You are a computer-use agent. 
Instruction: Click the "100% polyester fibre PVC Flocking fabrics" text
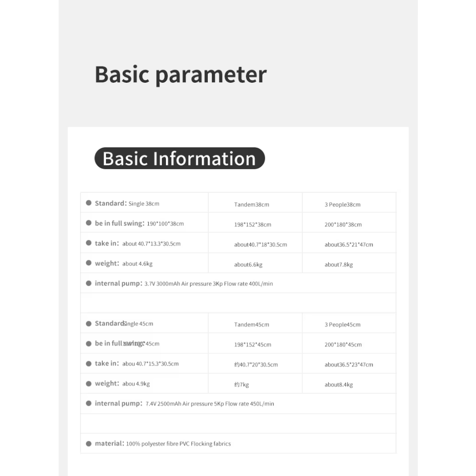pos(178,444)
